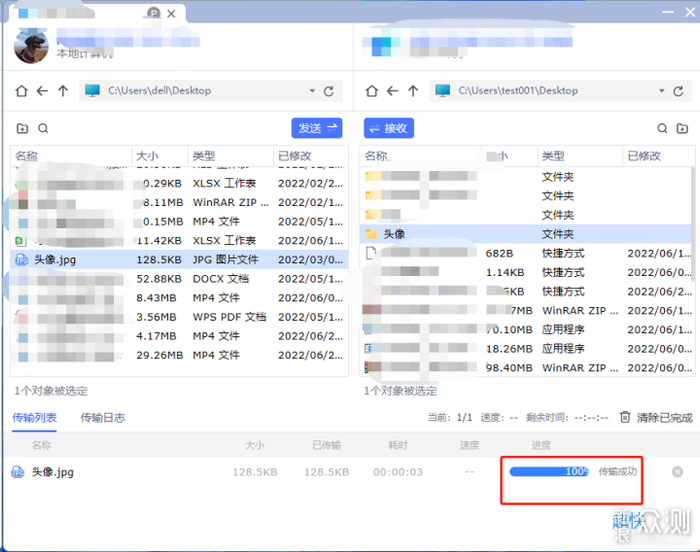Click the 发送 send button

317,128
